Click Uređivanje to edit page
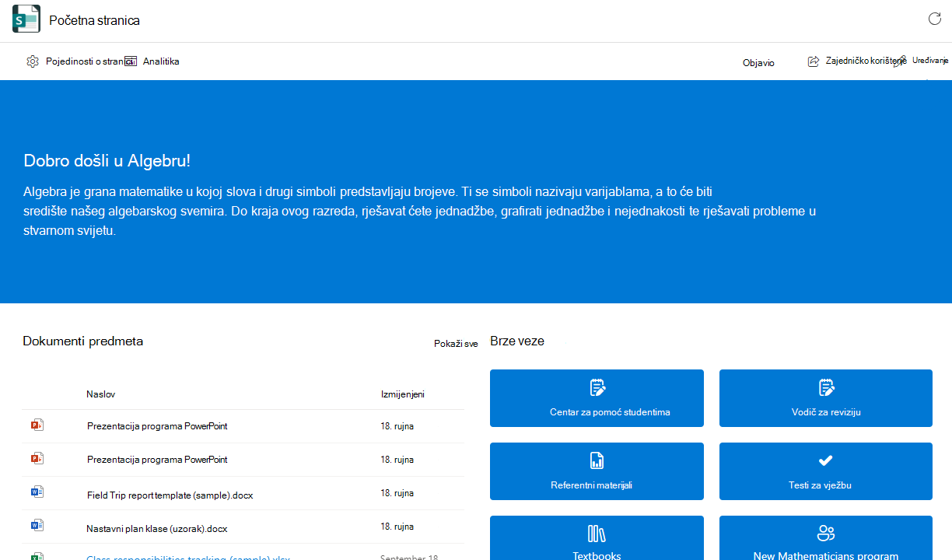Viewport: 952px width, 560px height. [930, 61]
